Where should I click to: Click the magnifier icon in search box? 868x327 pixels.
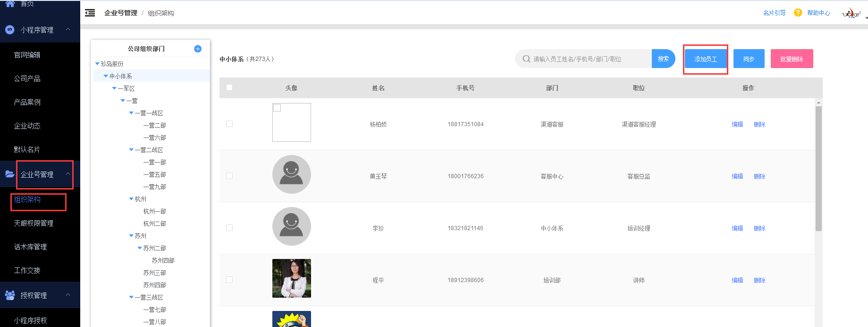click(526, 59)
